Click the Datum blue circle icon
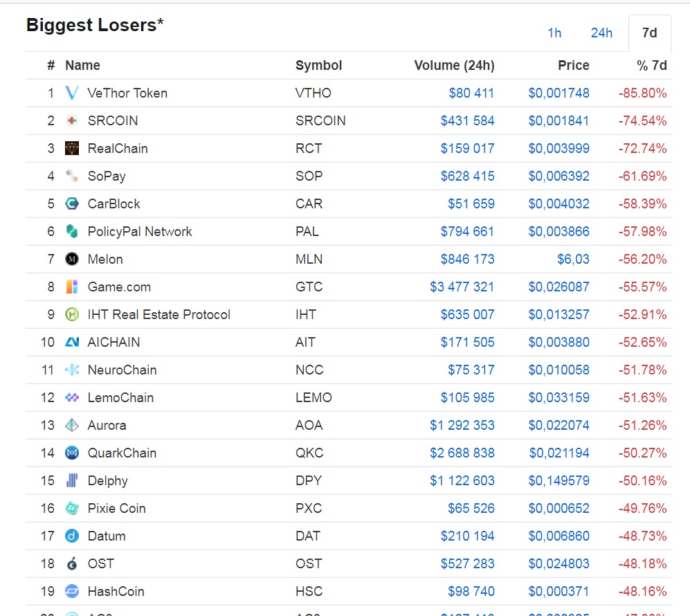 coord(72,536)
